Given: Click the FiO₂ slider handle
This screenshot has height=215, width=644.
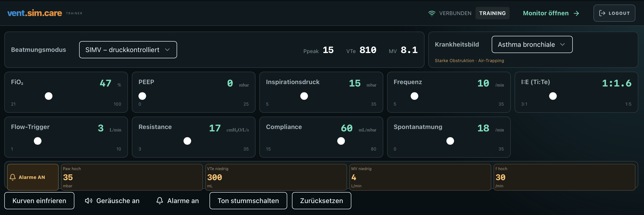Looking at the screenshot, I should (48, 96).
